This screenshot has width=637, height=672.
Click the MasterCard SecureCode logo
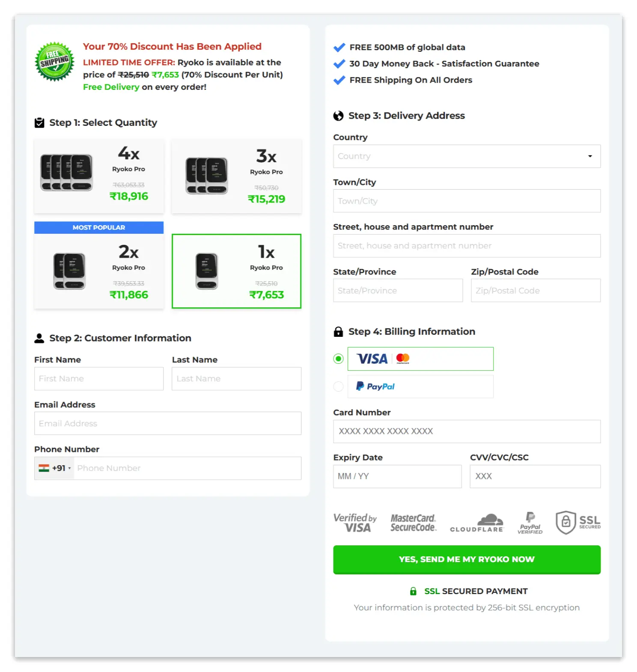point(413,523)
